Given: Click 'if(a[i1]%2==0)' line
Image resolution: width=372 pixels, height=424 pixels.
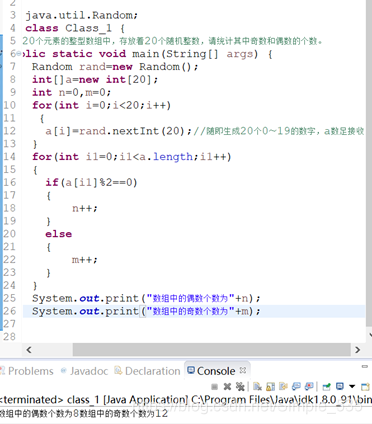Looking at the screenshot, I should pyautogui.click(x=91, y=182).
